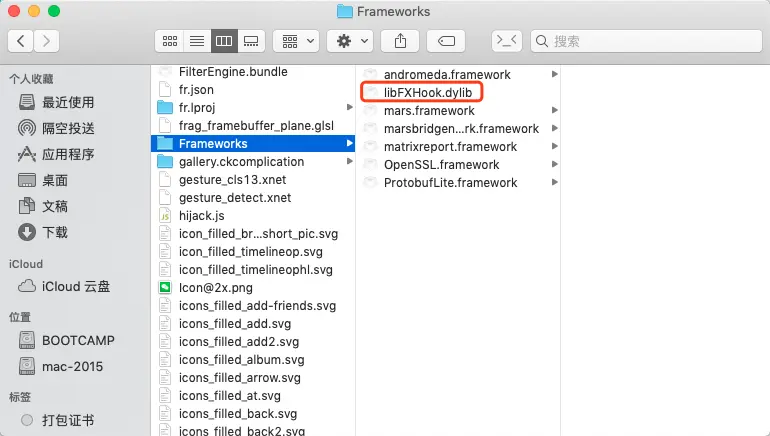Go forward with the right arrow button
This screenshot has width=770, height=436.
coord(46,41)
